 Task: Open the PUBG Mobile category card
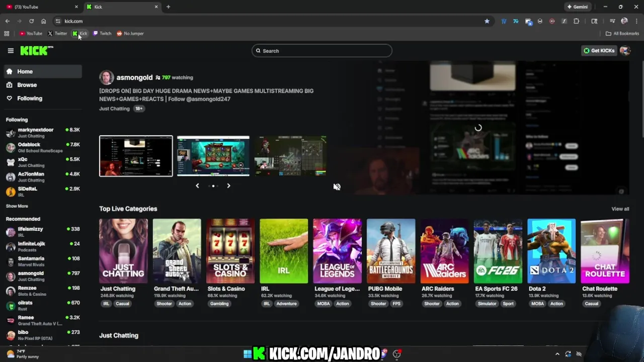pyautogui.click(x=391, y=251)
